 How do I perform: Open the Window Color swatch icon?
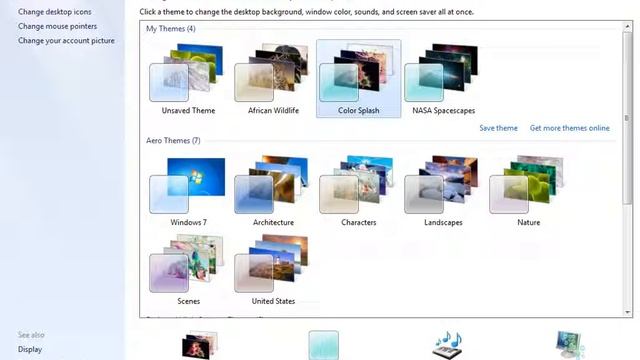(x=323, y=345)
